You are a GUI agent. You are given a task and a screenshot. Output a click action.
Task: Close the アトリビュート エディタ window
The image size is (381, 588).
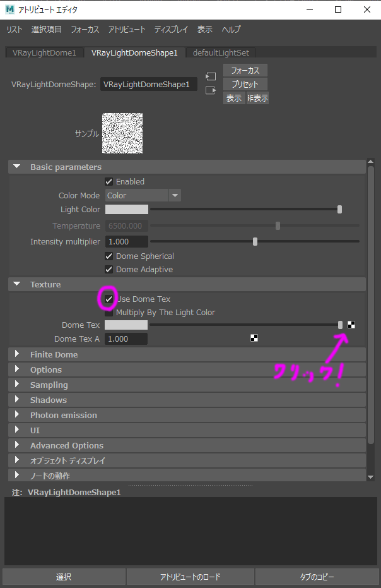click(367, 9)
